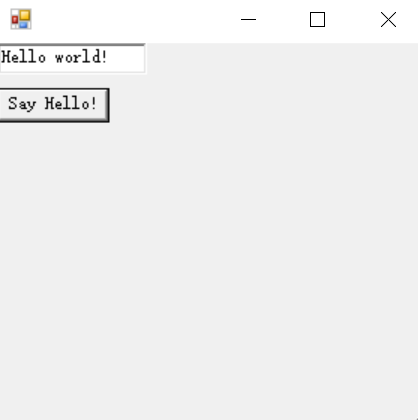
Task: Minimize the window using the dash icon
Action: (248, 19)
